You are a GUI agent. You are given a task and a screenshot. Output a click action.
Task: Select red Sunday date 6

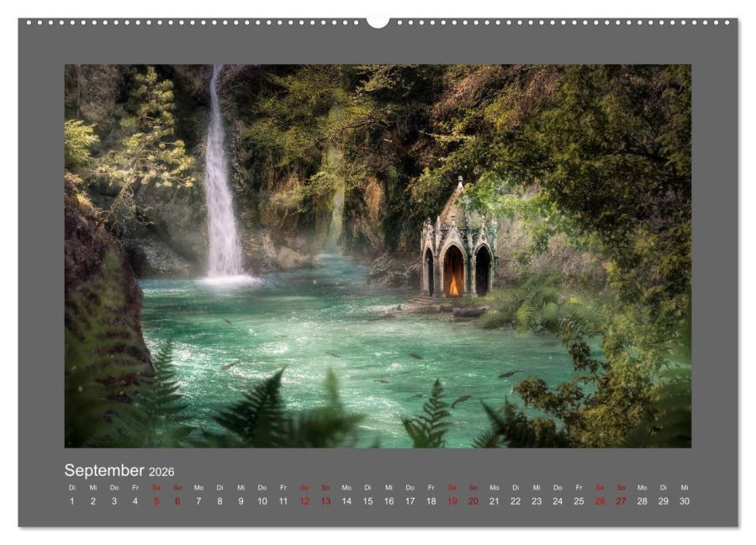coord(177,501)
